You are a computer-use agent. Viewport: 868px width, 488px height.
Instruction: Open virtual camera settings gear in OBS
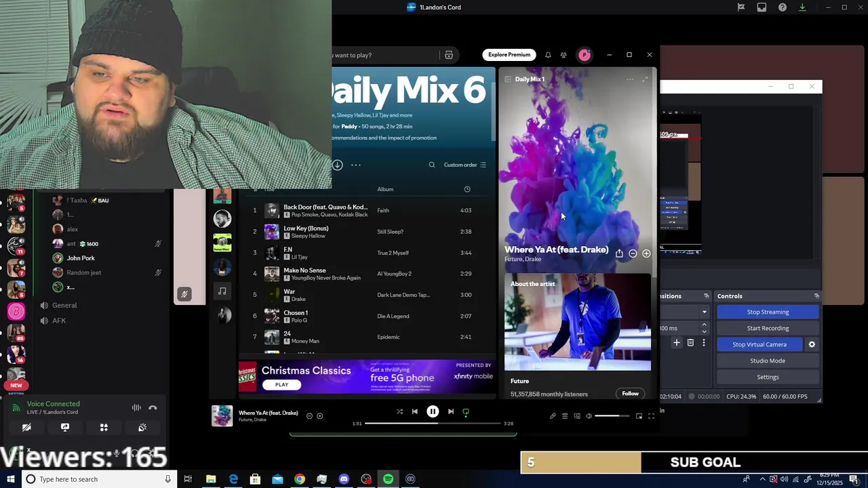pos(812,344)
